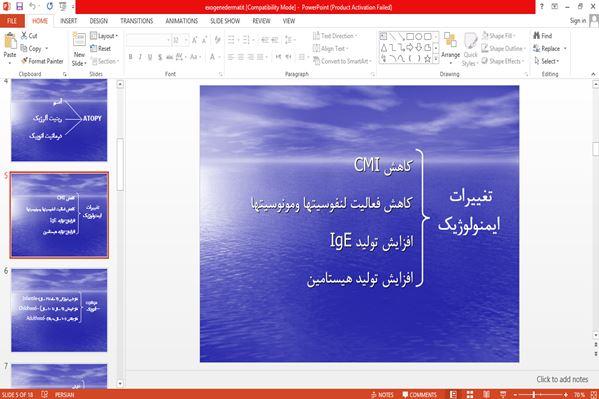Align text left
599x399 pixels.
click(231, 57)
